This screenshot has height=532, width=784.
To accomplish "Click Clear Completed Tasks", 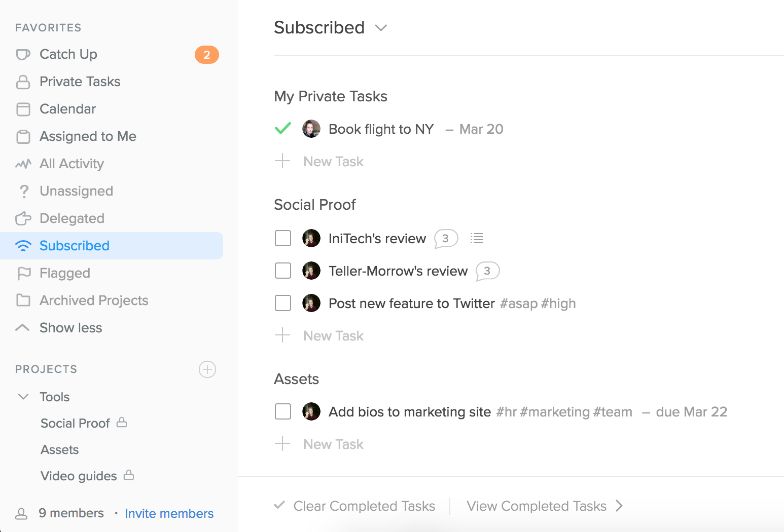I will click(364, 506).
